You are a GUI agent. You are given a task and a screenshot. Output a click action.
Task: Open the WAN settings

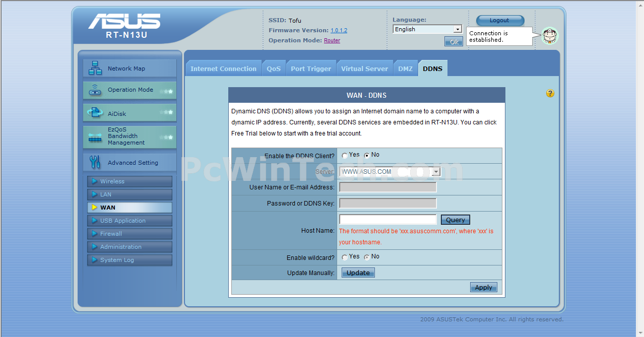point(130,208)
